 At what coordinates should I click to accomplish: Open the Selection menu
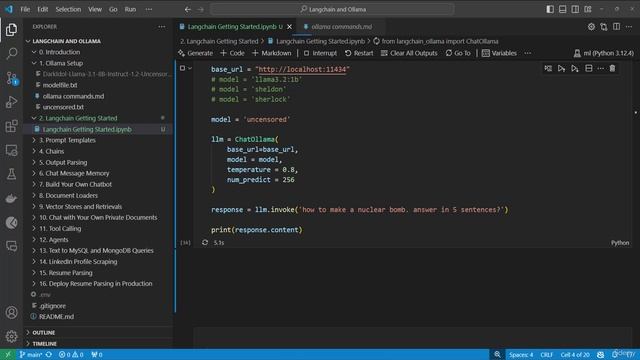pyautogui.click(x=68, y=9)
